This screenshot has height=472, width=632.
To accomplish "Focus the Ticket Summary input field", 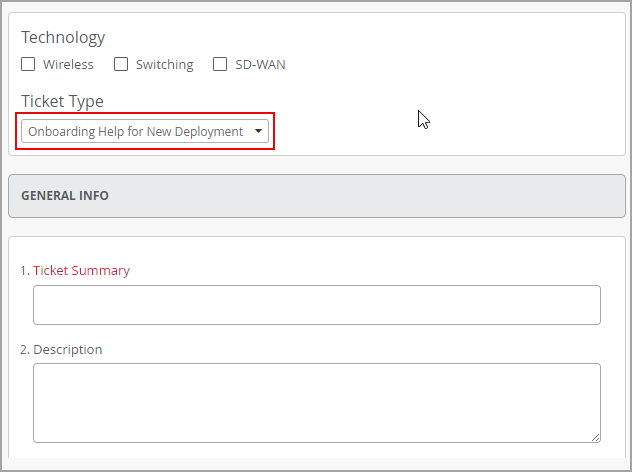I will (x=316, y=305).
